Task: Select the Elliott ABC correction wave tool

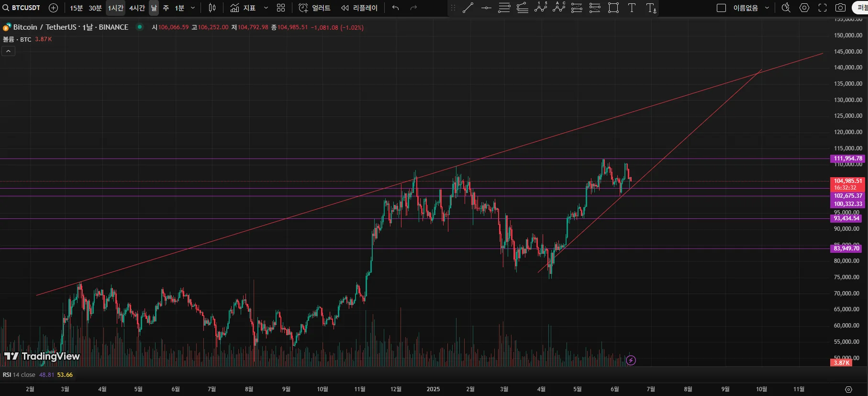Action: click(x=559, y=8)
